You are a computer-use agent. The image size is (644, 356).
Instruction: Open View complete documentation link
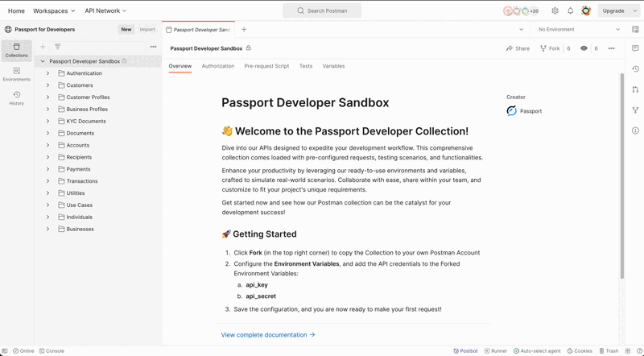tap(268, 334)
